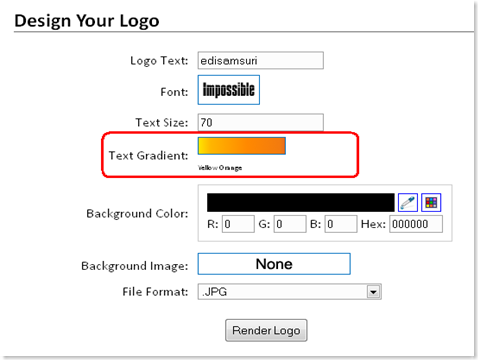This screenshot has height=360, width=478.
Task: Open the Yellow Orange text gradient swatch
Action: pos(242,146)
